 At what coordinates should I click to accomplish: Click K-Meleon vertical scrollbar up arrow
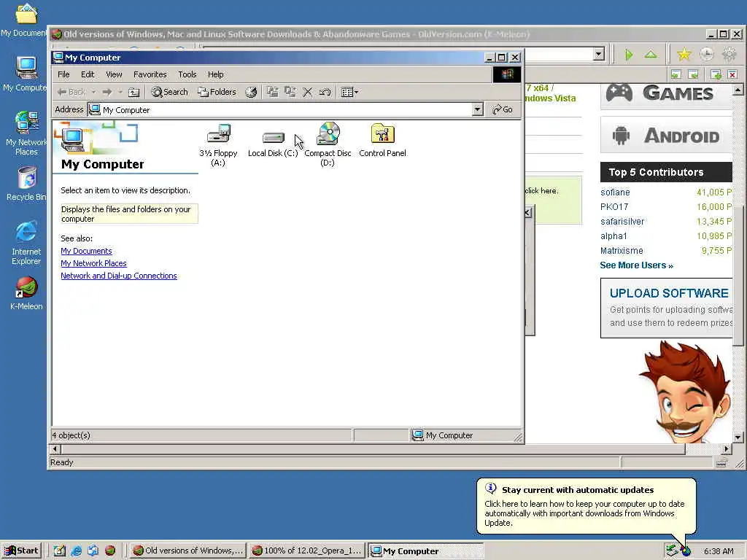738,90
